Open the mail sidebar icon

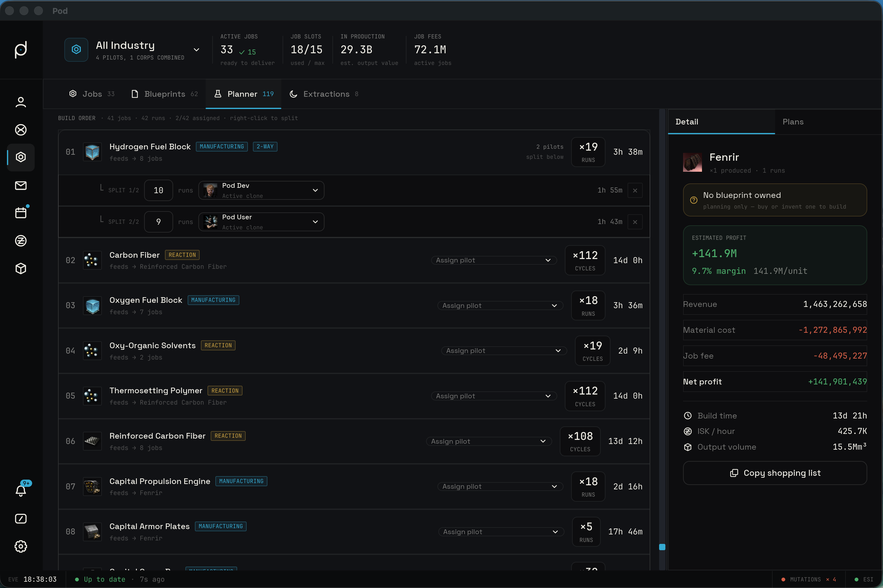21,185
